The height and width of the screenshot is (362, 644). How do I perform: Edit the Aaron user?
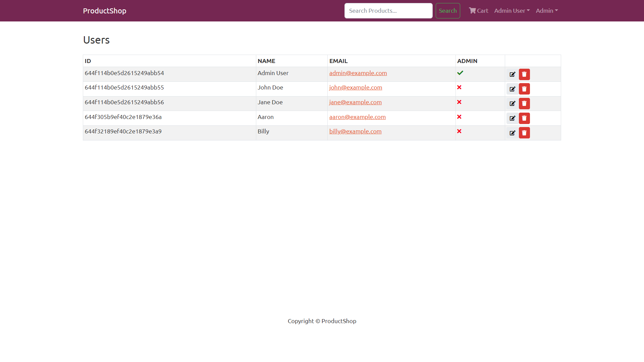click(x=512, y=118)
